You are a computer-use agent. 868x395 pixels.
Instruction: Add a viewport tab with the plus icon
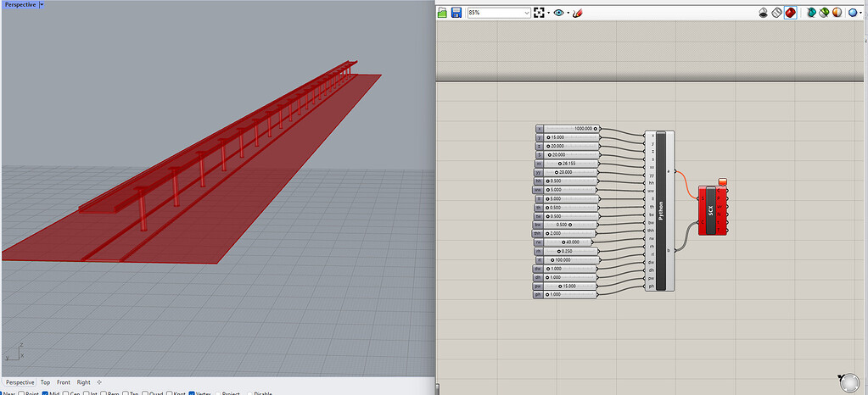(99, 382)
